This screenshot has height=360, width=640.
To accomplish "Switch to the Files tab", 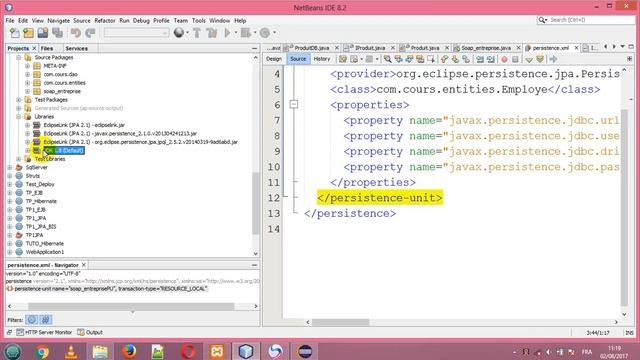I will [47, 48].
